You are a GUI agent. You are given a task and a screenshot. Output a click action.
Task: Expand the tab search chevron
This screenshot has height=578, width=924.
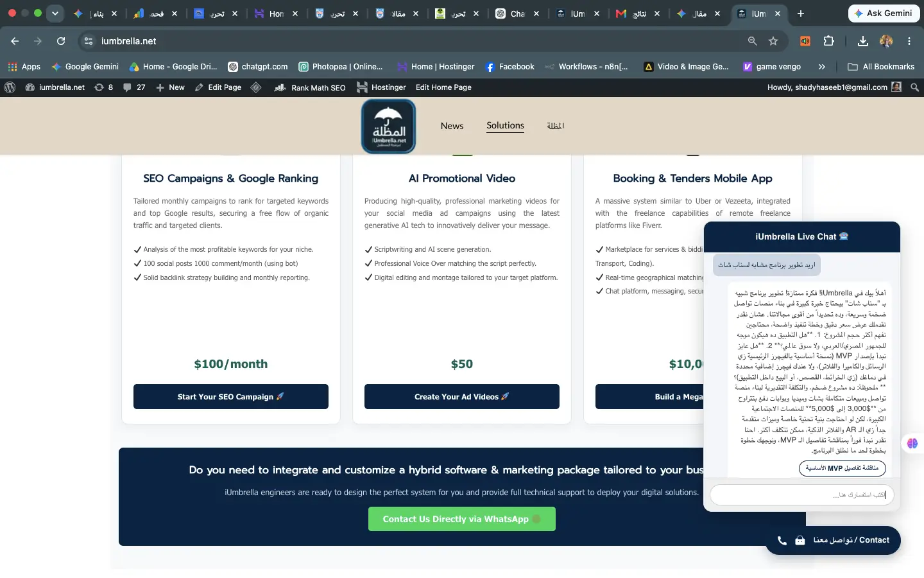[x=55, y=13]
